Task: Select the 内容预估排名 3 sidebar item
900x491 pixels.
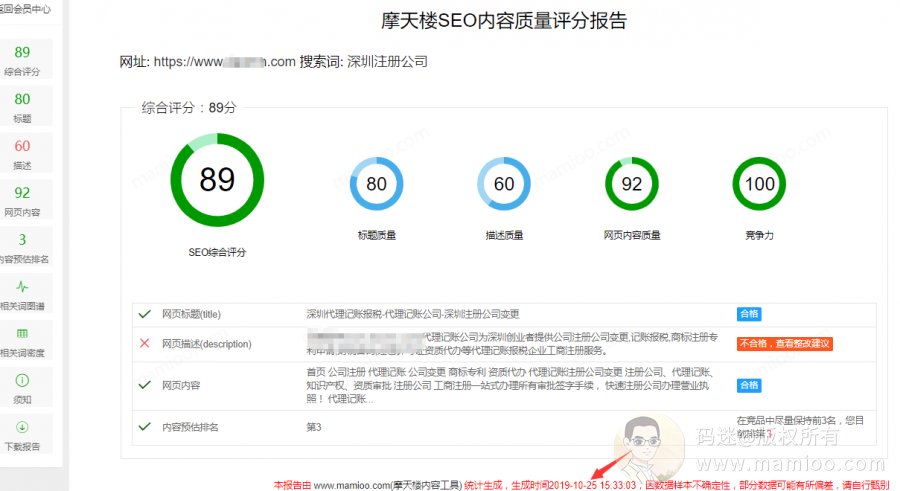Action: pyautogui.click(x=22, y=247)
